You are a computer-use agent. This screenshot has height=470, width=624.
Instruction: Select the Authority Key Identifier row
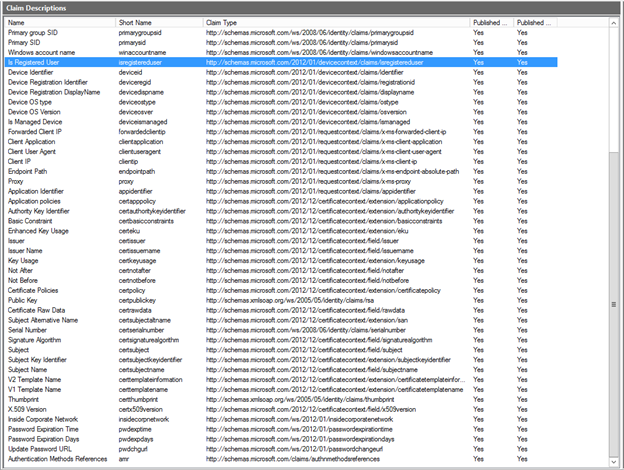[x=281, y=211]
